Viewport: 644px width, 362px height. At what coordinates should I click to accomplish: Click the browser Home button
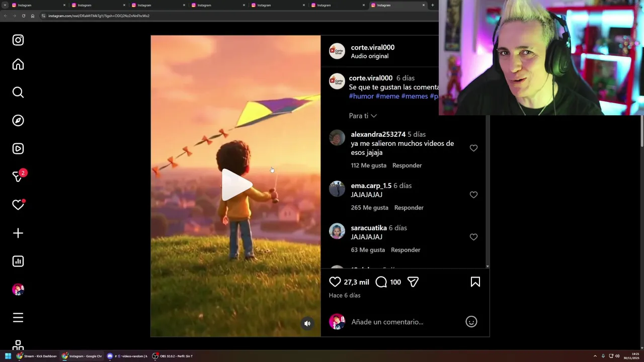(32, 16)
